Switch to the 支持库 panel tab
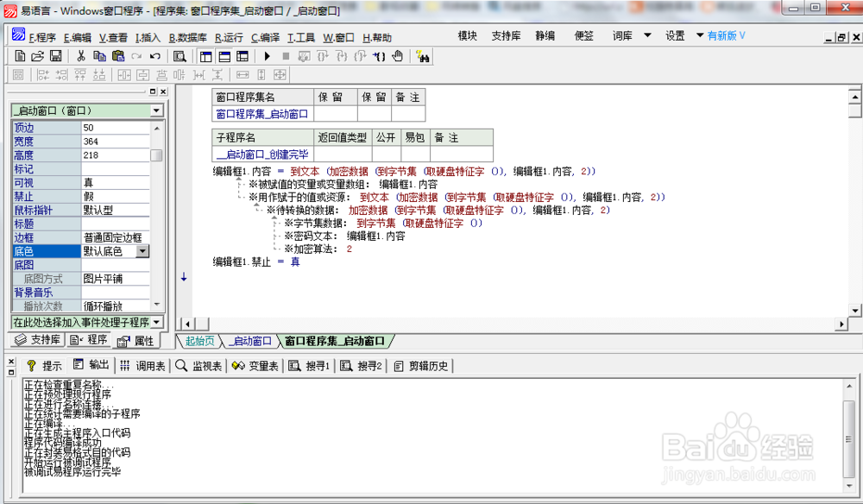 tap(37, 340)
